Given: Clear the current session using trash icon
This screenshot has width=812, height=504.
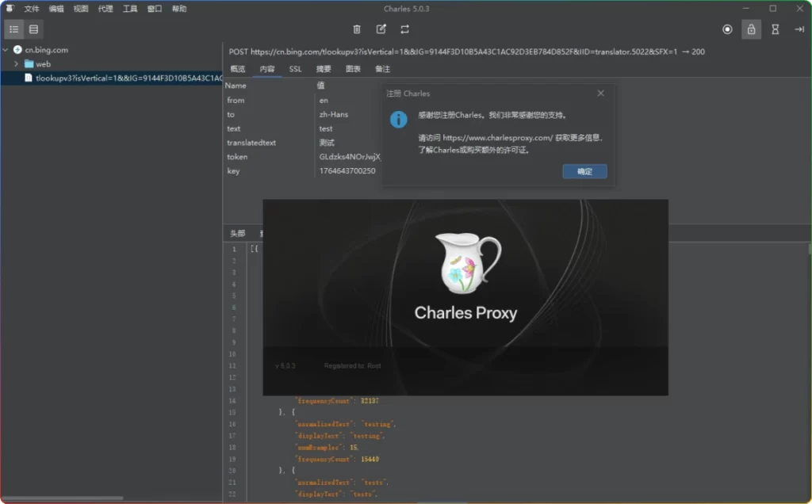Looking at the screenshot, I should pos(356,29).
